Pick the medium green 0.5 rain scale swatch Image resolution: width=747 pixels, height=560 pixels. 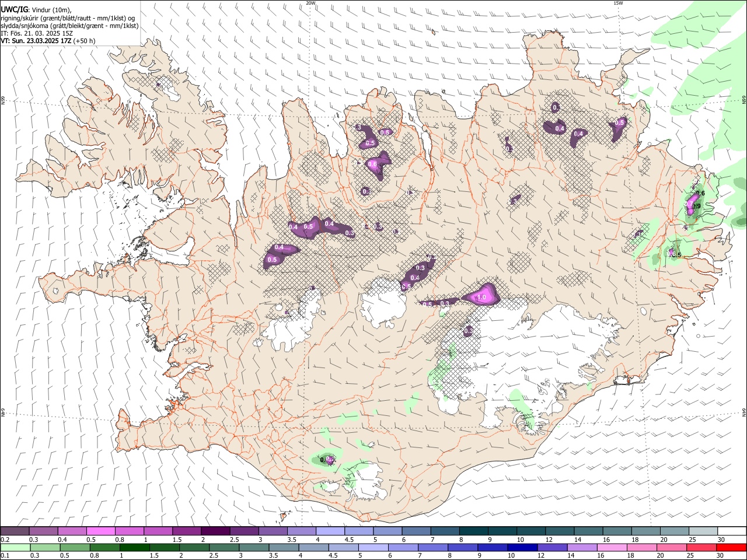tap(75, 548)
